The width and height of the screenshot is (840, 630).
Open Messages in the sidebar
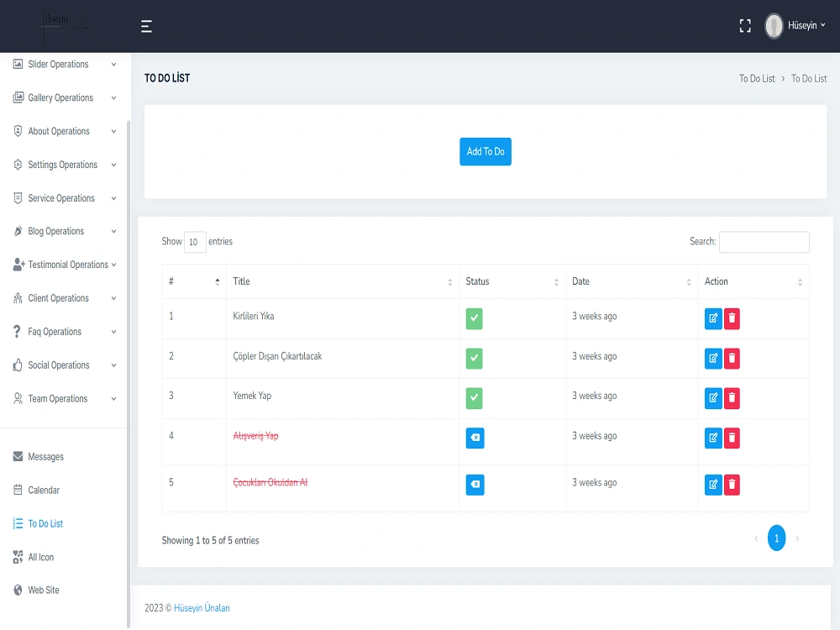[45, 457]
